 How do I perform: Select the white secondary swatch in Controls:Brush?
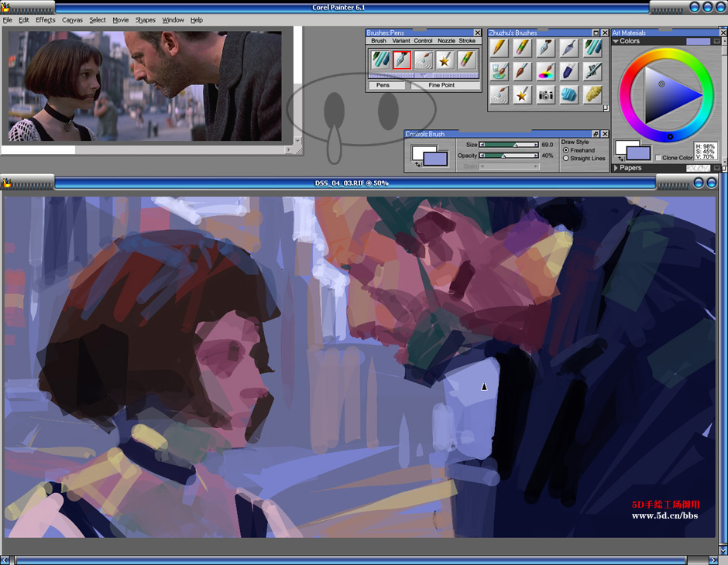coord(421,152)
